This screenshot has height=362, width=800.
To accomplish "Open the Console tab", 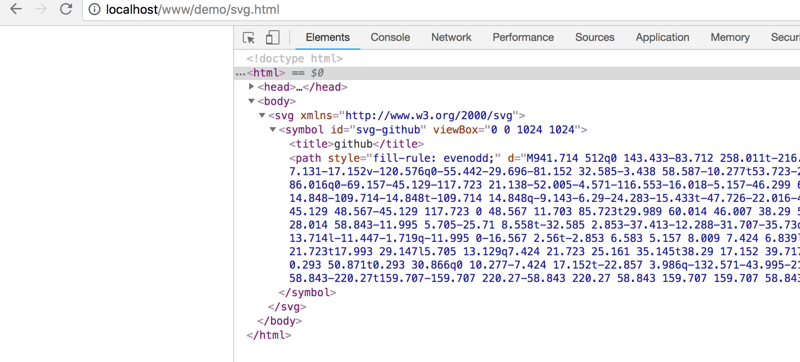I will coord(390,37).
